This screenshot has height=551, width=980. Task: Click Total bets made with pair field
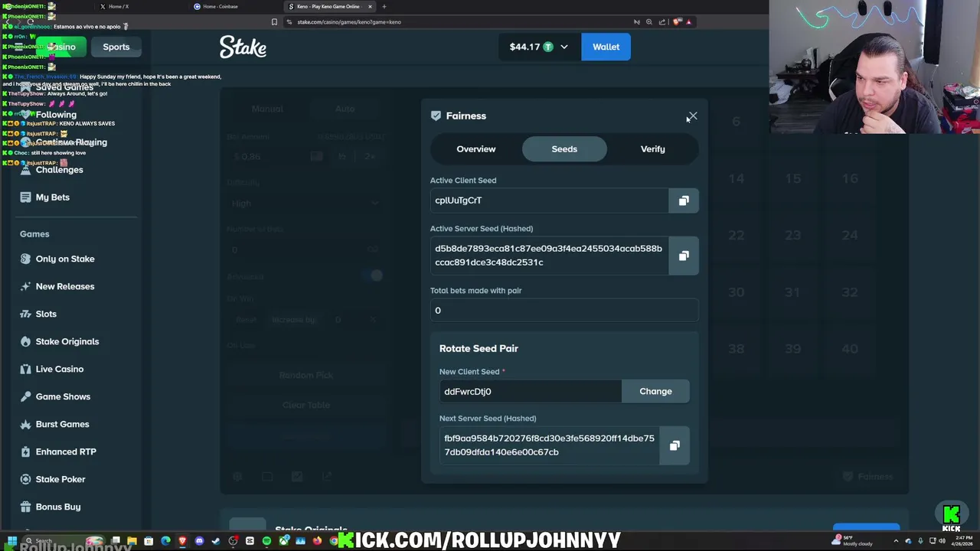[564, 310]
